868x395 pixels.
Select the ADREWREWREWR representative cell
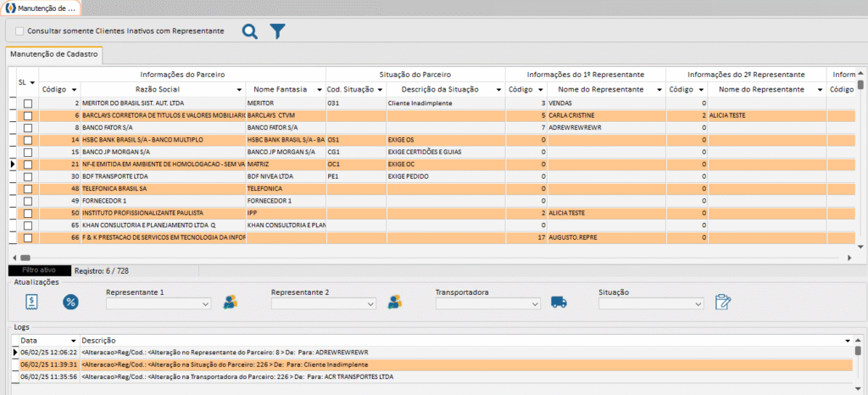coord(606,128)
